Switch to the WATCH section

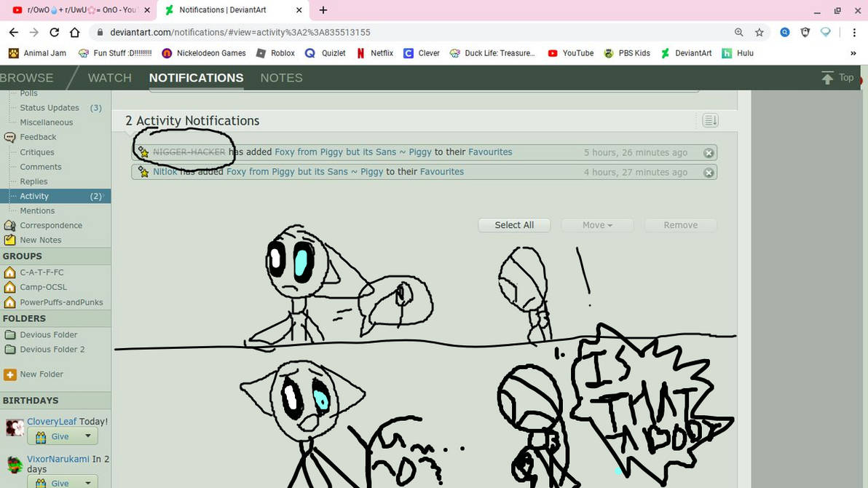tap(110, 78)
